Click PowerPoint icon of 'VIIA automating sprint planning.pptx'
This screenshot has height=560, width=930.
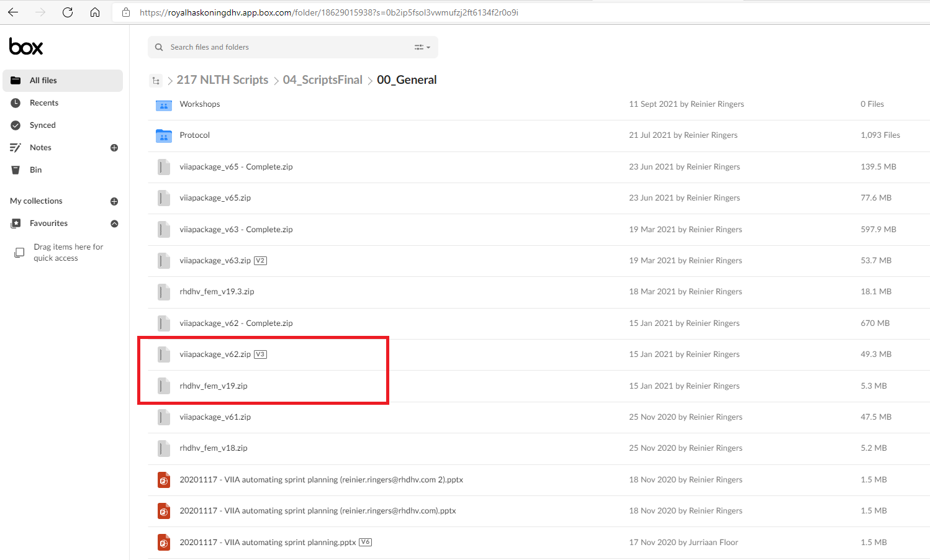click(x=164, y=543)
